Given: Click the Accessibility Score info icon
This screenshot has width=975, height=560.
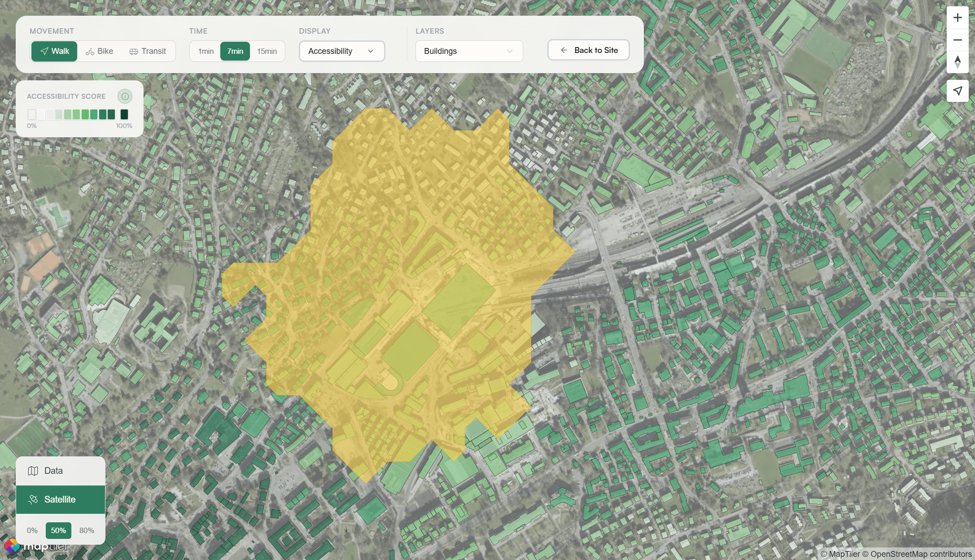Looking at the screenshot, I should 125,96.
